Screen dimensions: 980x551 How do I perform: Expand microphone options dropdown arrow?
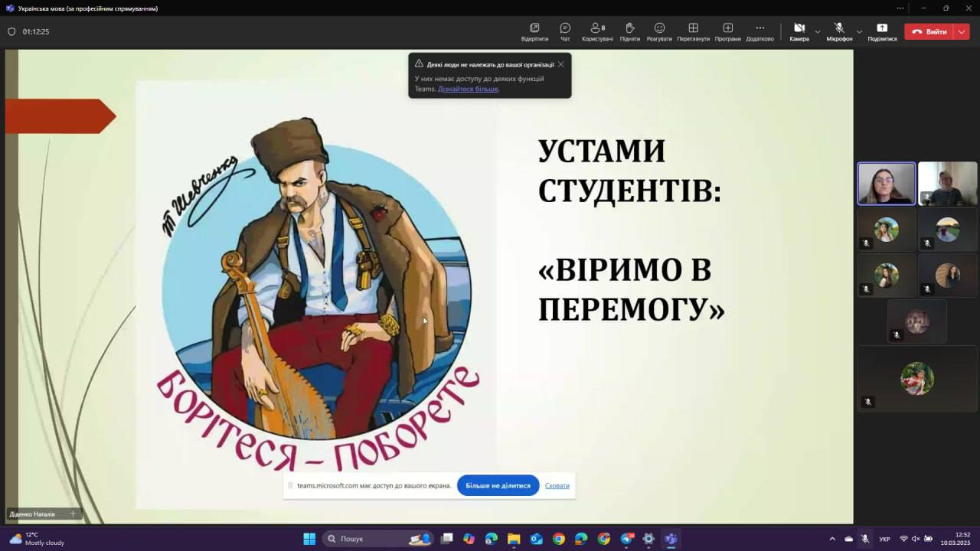coord(859,32)
